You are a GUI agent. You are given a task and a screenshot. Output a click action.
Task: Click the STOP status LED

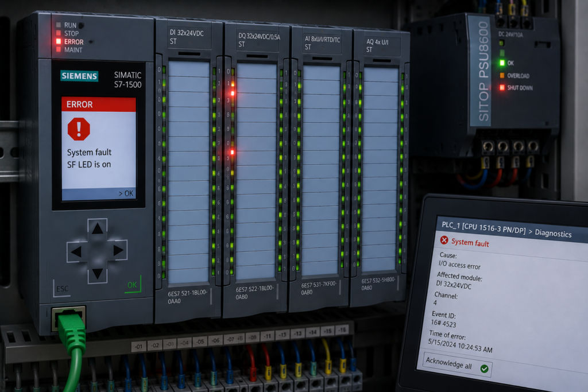(59, 33)
